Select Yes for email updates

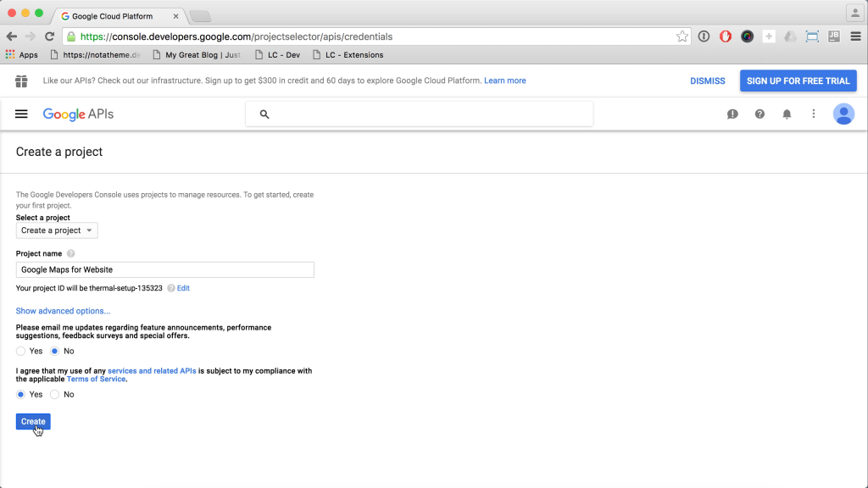coord(21,351)
